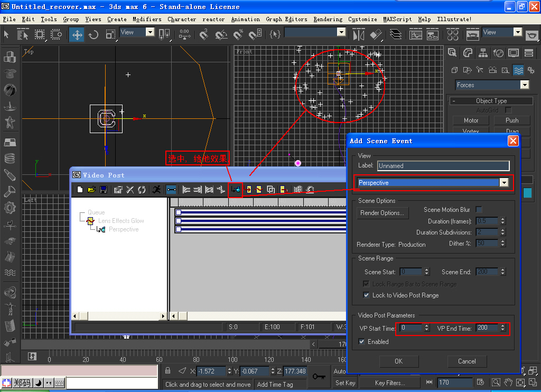The width and height of the screenshot is (541, 392).
Task: Open Perspective view dropdown in Add Scene Event
Action: tap(504, 183)
